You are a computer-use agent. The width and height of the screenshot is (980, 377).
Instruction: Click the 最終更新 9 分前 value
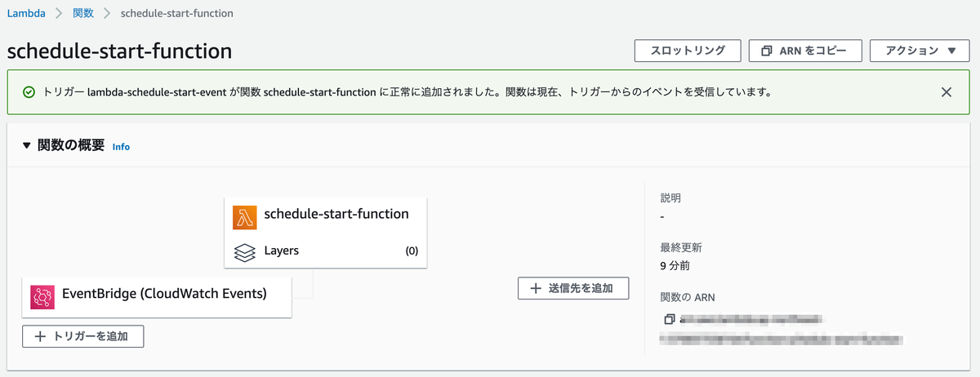click(675, 266)
